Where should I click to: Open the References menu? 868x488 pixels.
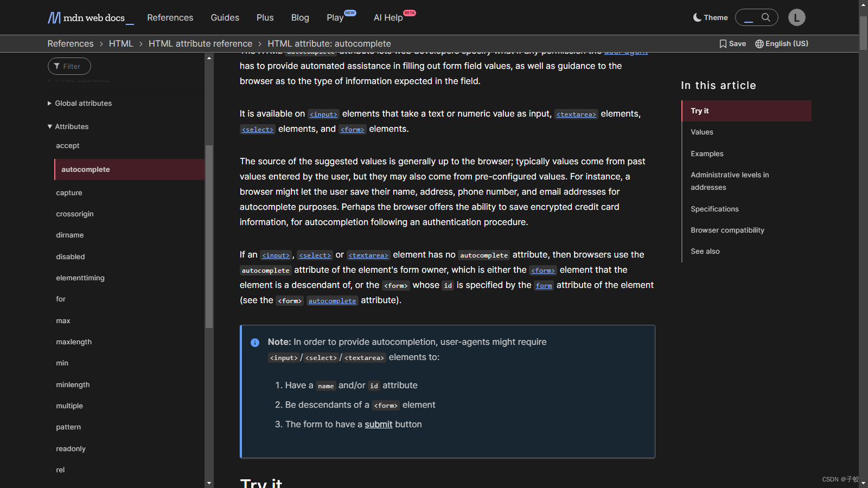point(170,17)
